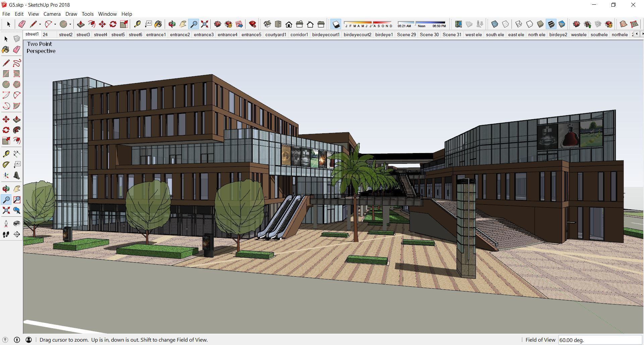644x345 pixels.
Task: Open the Draw menu
Action: coord(71,14)
